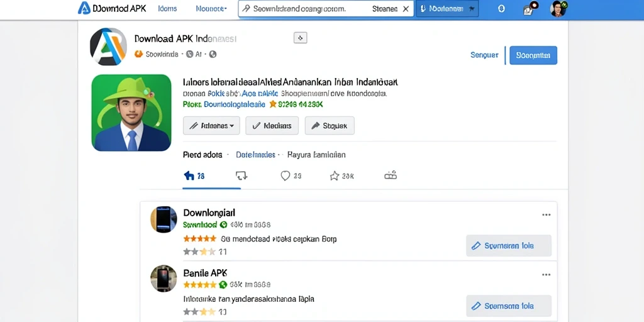Open the green-hat man app thumbnail
644x322 pixels.
pos(131,113)
